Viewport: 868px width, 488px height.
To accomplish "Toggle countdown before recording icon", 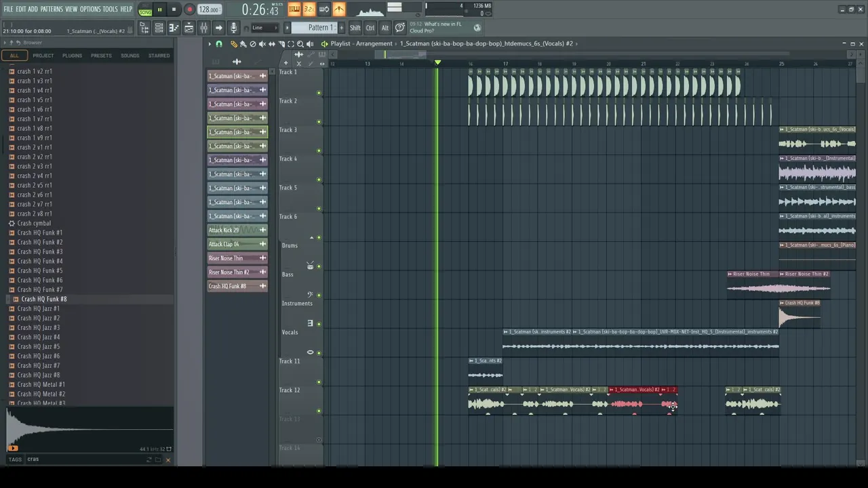I will [x=309, y=9].
